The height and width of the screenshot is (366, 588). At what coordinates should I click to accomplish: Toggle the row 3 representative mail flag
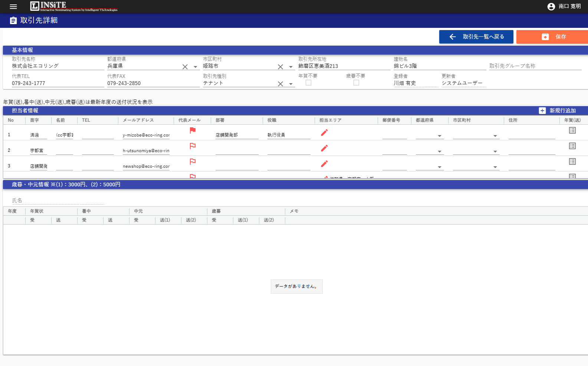(193, 161)
